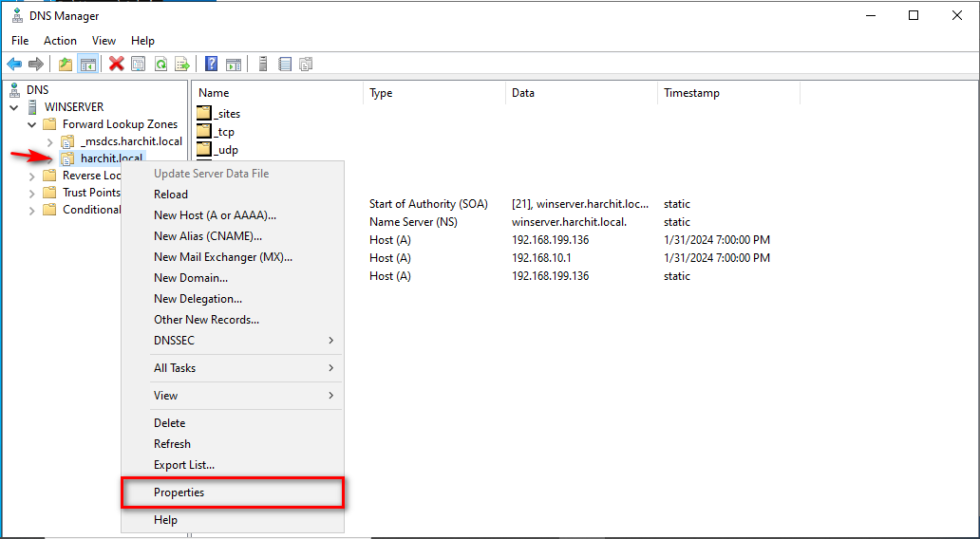Click the red X Delete toolbar icon
The height and width of the screenshot is (539, 980).
117,65
